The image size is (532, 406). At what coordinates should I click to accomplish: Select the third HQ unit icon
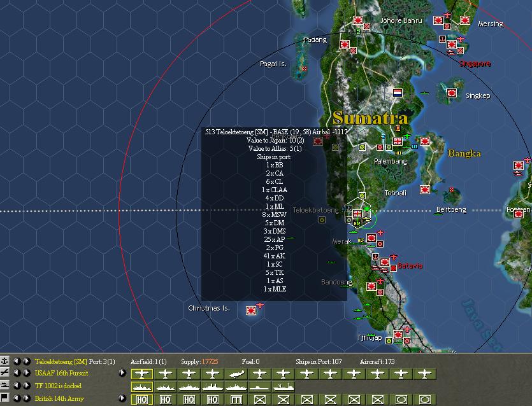pyautogui.click(x=189, y=400)
